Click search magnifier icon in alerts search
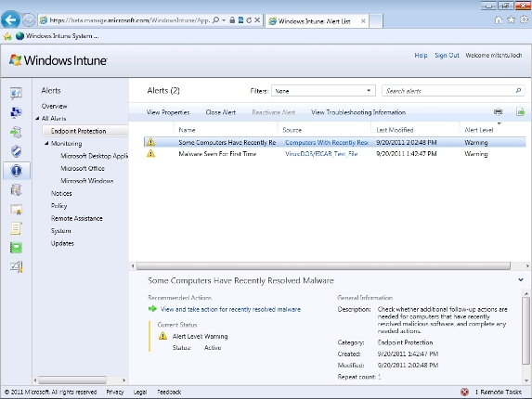 pos(518,91)
